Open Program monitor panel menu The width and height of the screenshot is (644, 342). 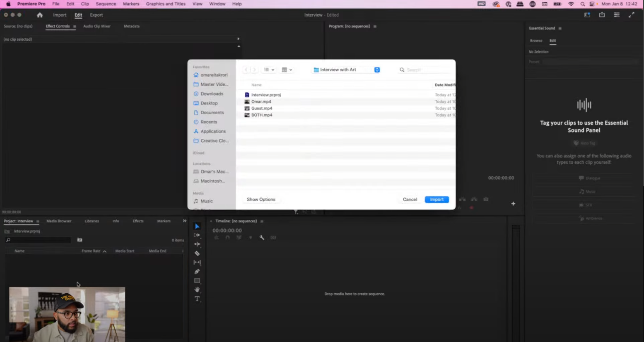375,26
